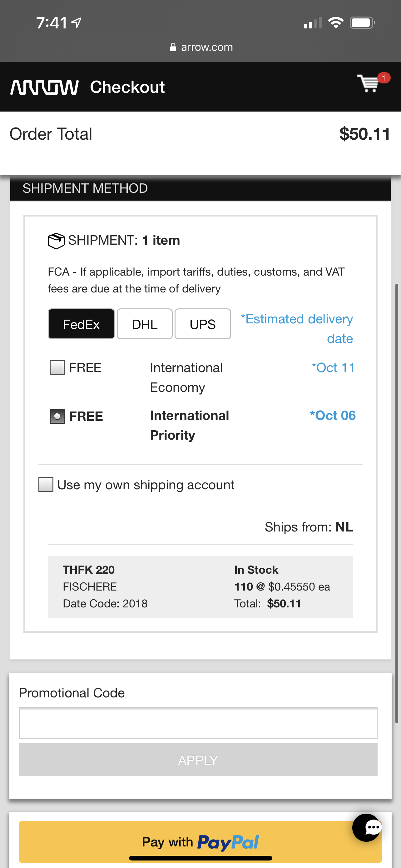Switch to the UPS carrier tab

pos(203,324)
